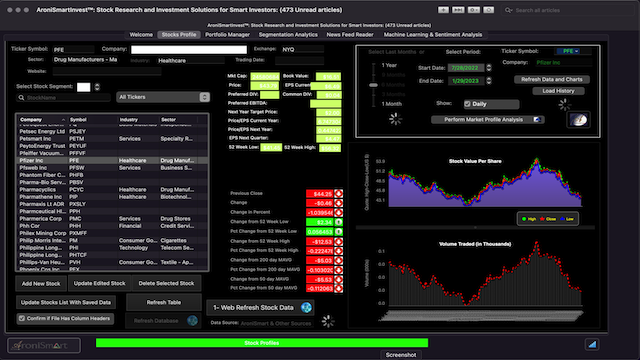Toggle the Daily checkbox

(467, 104)
